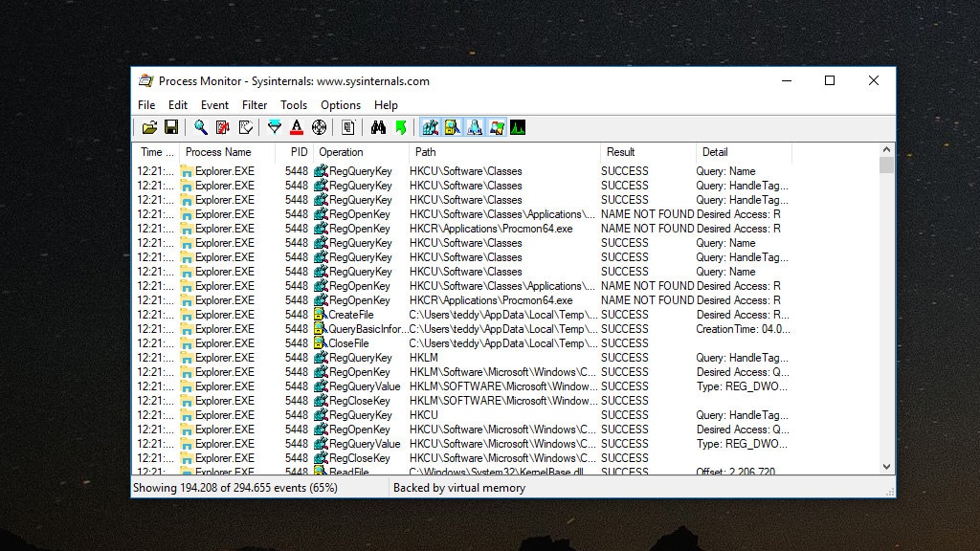Click the Jump To green arrow icon
Screen dimensions: 980x551
click(402, 126)
